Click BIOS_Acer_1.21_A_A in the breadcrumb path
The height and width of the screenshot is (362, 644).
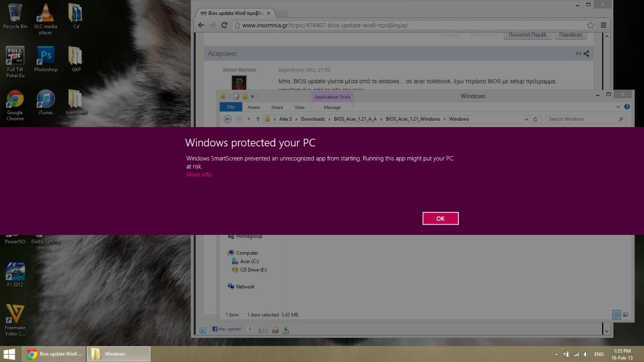click(x=356, y=119)
